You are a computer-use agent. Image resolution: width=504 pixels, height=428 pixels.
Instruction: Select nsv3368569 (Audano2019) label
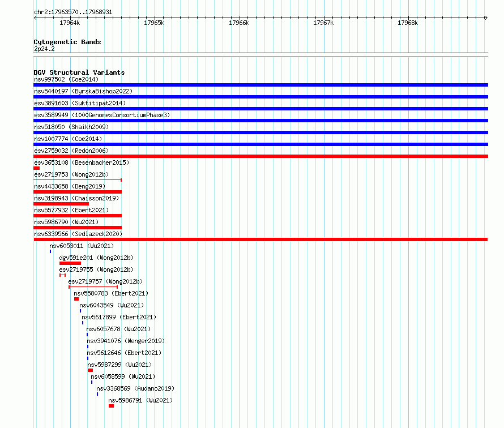click(x=135, y=388)
